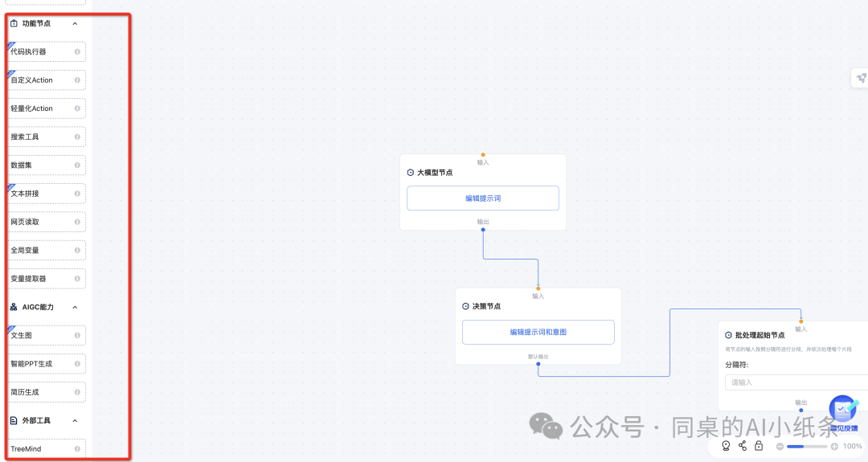Click the zoom out minus button

[780, 447]
